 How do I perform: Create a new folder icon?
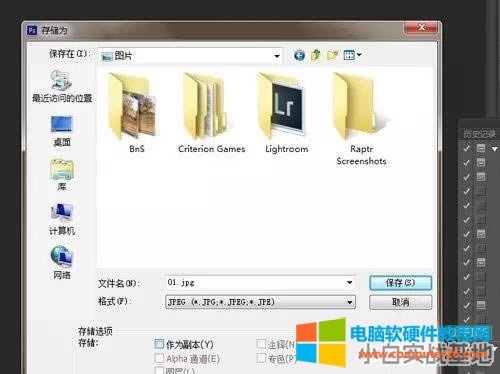tap(332, 55)
